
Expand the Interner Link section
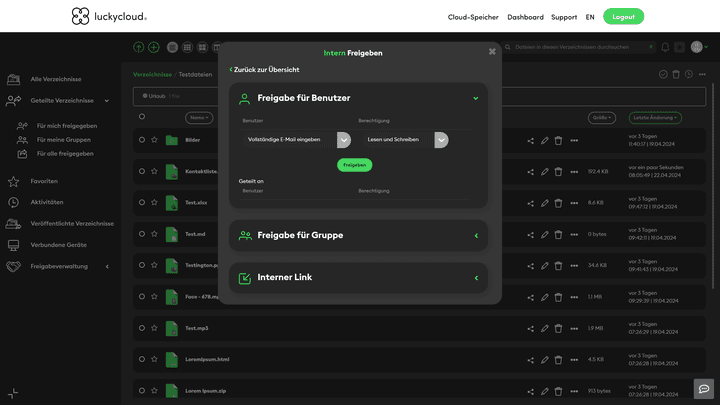click(476, 278)
